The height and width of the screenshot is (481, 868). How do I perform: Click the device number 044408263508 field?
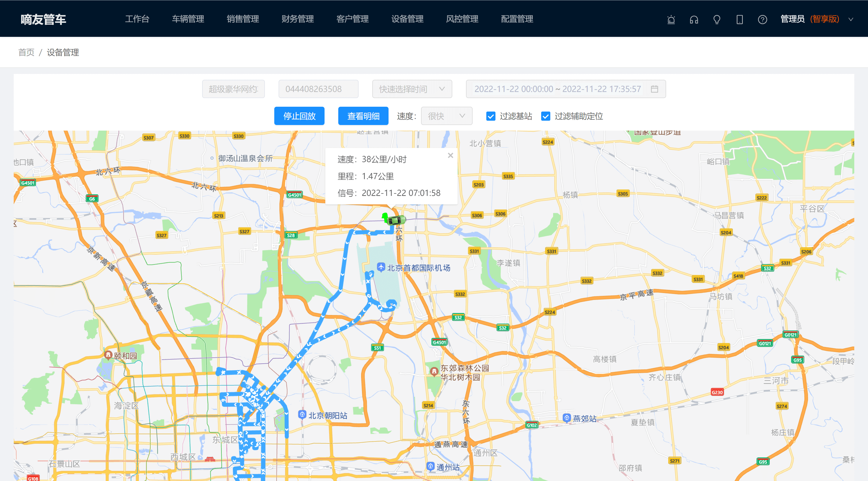coord(318,89)
